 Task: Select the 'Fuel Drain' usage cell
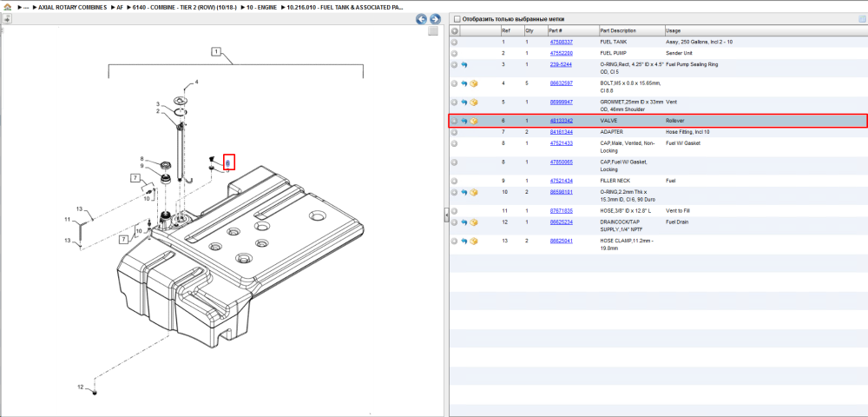(678, 222)
